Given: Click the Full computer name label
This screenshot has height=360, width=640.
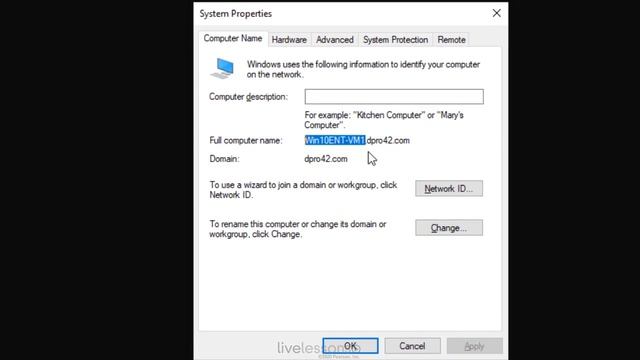Looking at the screenshot, I should click(x=245, y=140).
